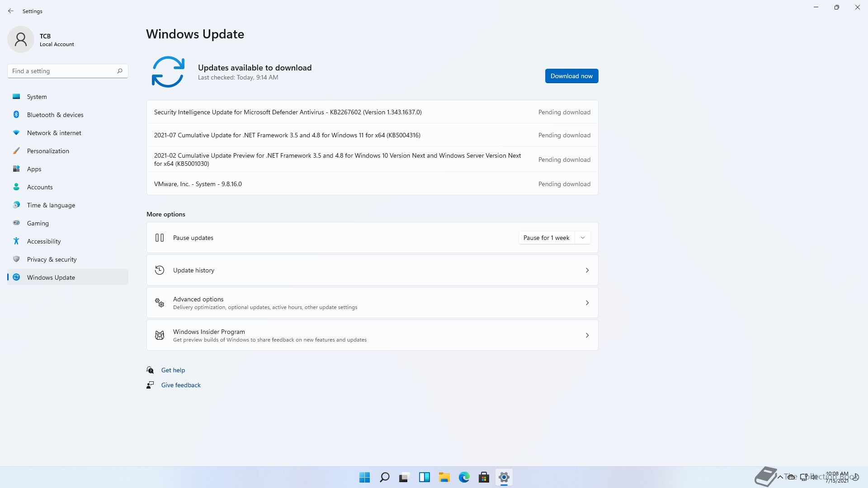Click the large blue sync arrows icon
This screenshot has width=868, height=488.
(x=168, y=72)
